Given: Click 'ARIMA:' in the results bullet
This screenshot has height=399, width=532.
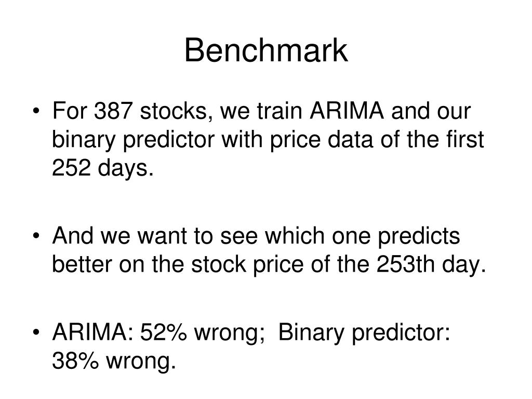Looking at the screenshot, I should tap(93, 332).
